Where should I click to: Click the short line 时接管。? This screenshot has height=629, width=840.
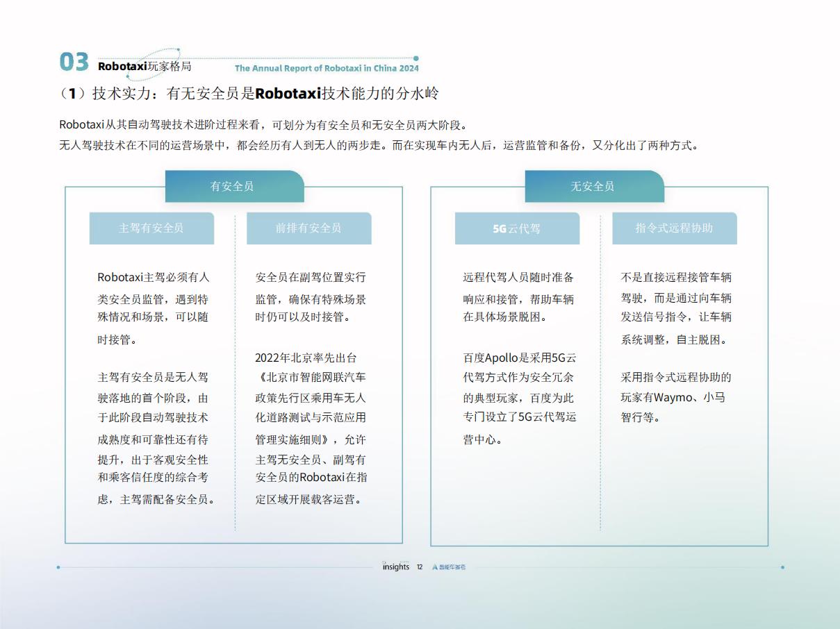[117, 340]
